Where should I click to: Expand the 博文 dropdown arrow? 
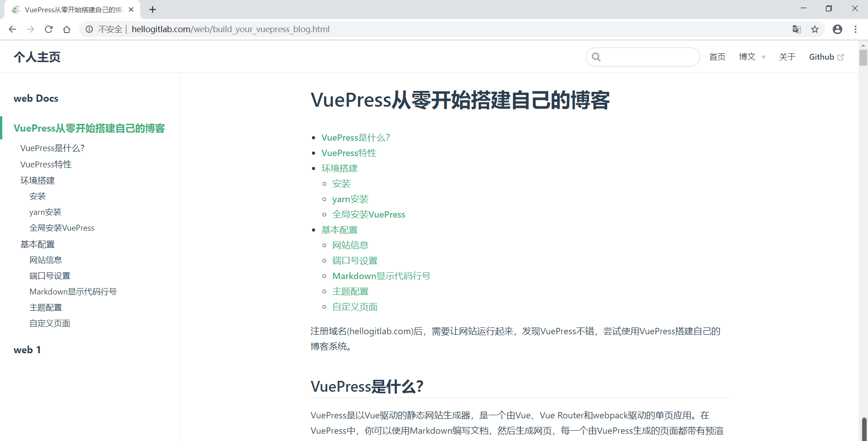764,57
